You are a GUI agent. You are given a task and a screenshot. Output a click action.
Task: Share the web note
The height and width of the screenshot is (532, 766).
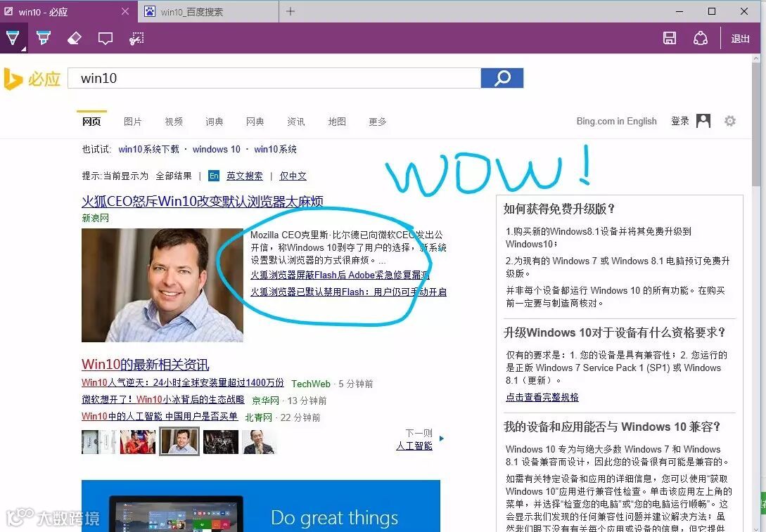click(700, 38)
